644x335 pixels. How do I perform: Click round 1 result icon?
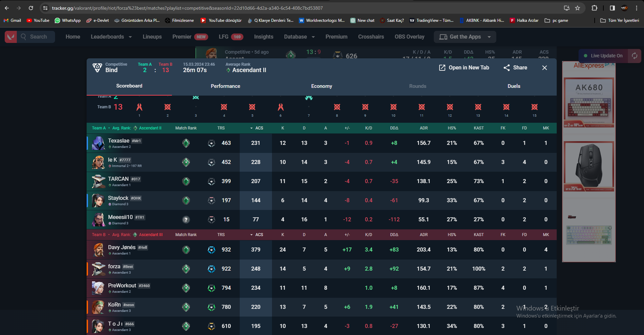pyautogui.click(x=139, y=107)
